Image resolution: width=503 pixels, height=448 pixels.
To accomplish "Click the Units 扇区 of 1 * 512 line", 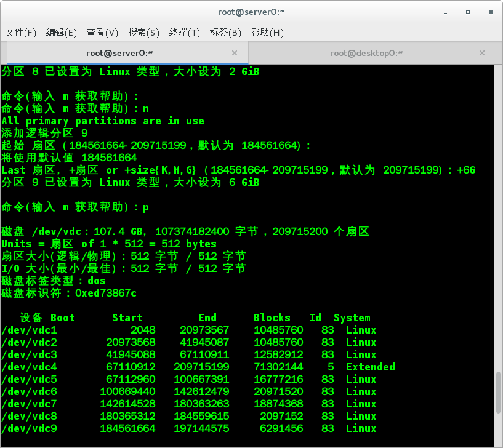I will 109,244.
